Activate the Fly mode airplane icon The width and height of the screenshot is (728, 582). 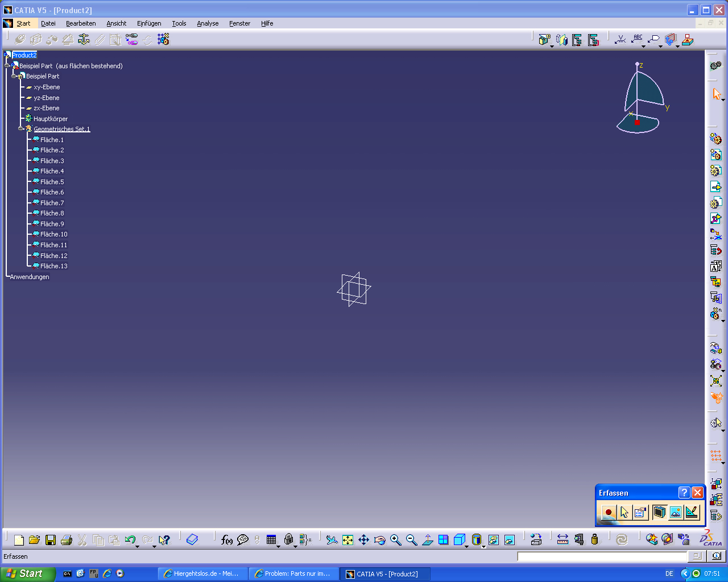tap(332, 540)
